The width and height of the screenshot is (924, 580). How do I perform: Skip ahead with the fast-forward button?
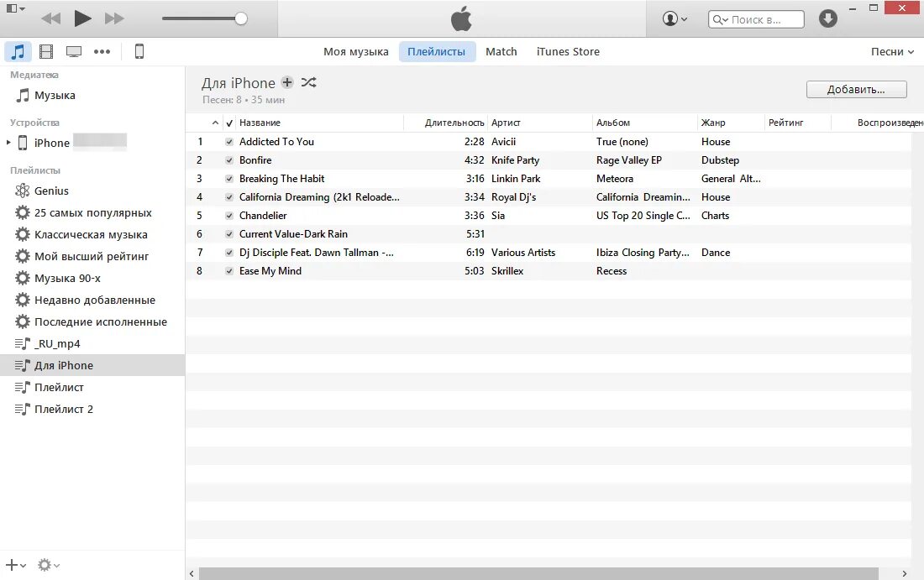click(114, 18)
